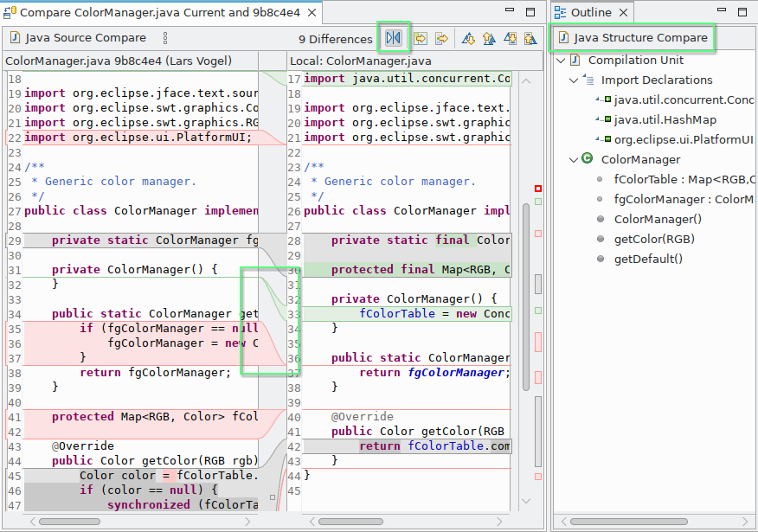Click 'Local: ColorManager.java' pane header
This screenshot has height=532, width=758.
[x=361, y=61]
